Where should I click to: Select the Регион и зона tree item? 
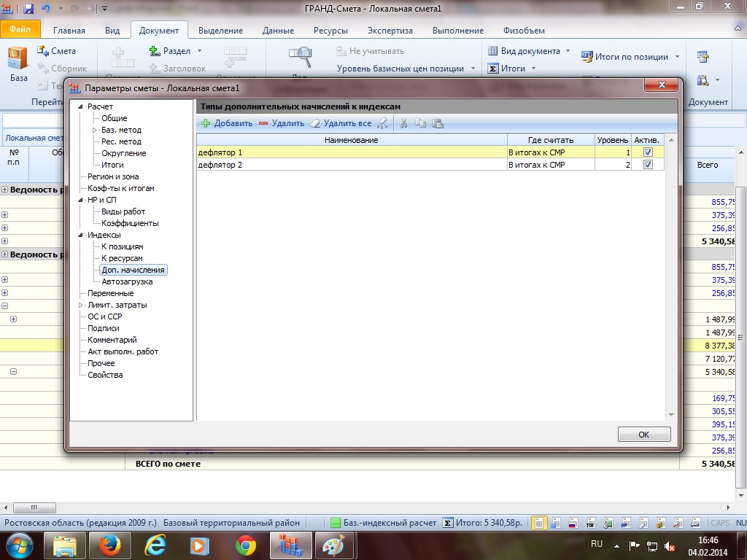point(113,176)
